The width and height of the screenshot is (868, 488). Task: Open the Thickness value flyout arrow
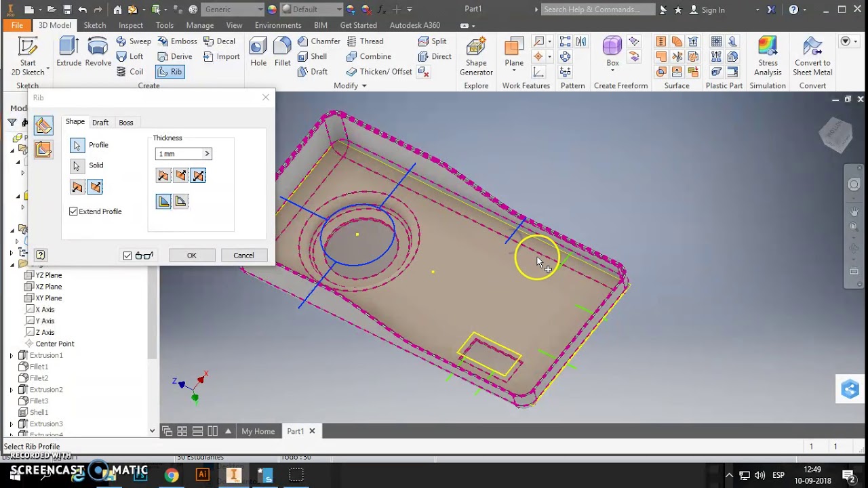[207, 154]
